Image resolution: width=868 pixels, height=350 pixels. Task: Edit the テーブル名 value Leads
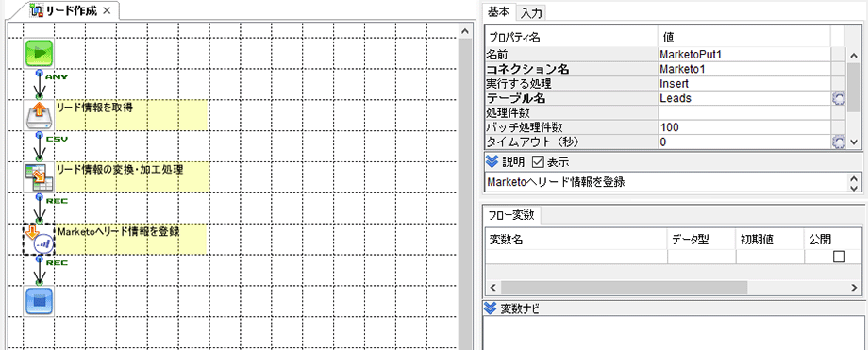tap(744, 98)
